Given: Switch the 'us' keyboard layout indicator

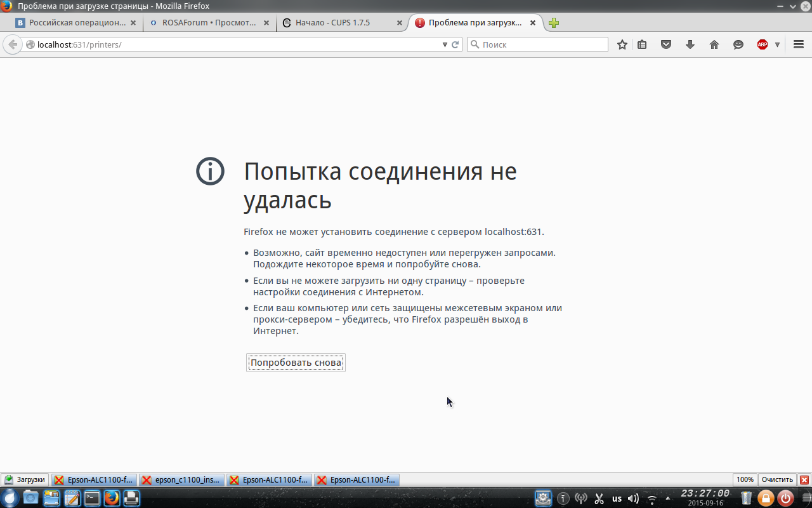Looking at the screenshot, I should (x=617, y=498).
